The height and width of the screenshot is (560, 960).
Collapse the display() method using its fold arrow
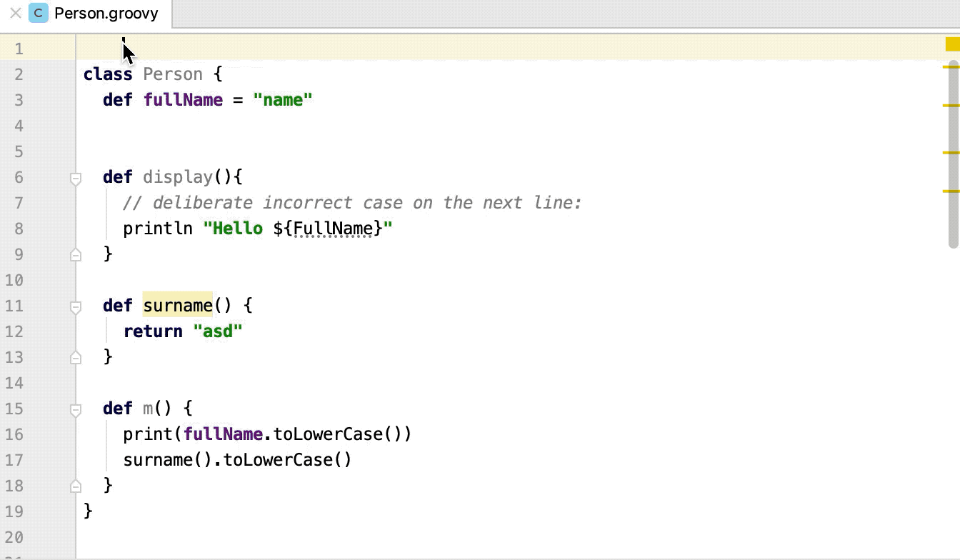(75, 177)
